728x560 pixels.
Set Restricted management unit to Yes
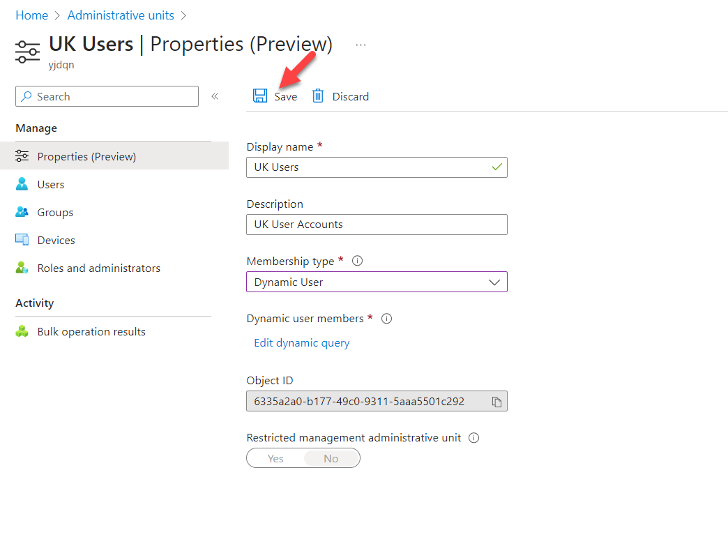(x=275, y=458)
